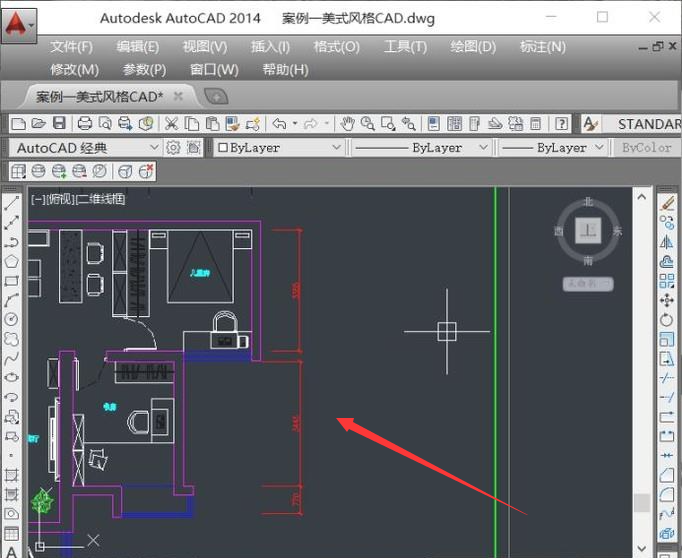Select the Spline tool
This screenshot has height=558, width=683.
(11, 358)
